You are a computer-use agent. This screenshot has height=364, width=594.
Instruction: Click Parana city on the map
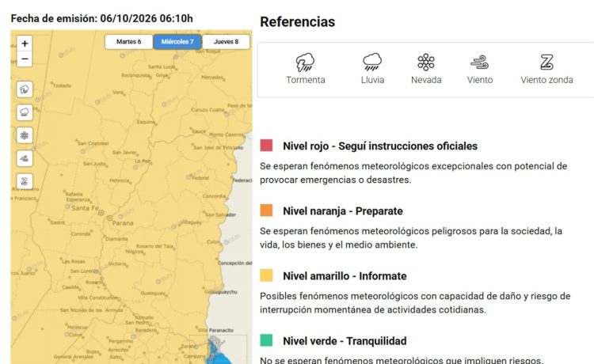pos(123,223)
